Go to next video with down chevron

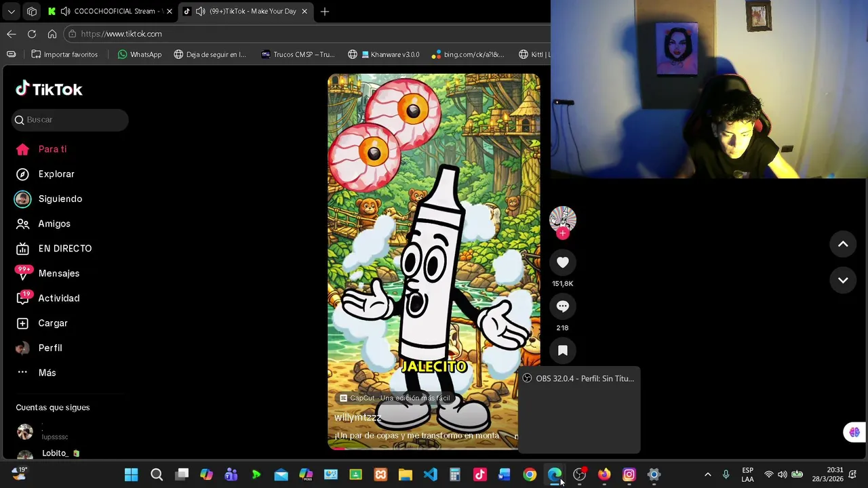click(843, 280)
